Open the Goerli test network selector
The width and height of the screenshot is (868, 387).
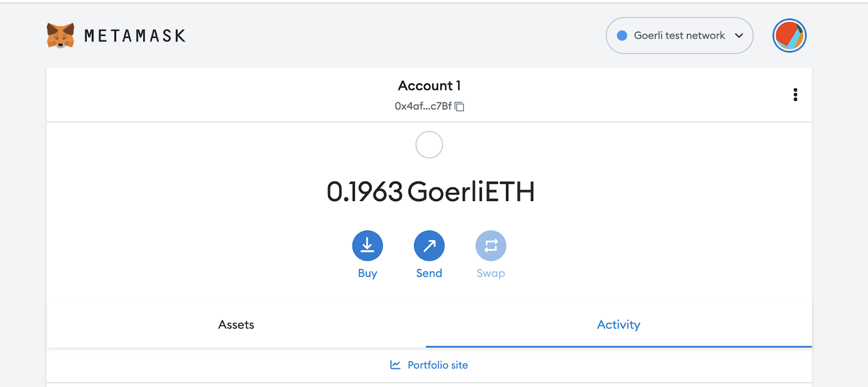point(679,36)
